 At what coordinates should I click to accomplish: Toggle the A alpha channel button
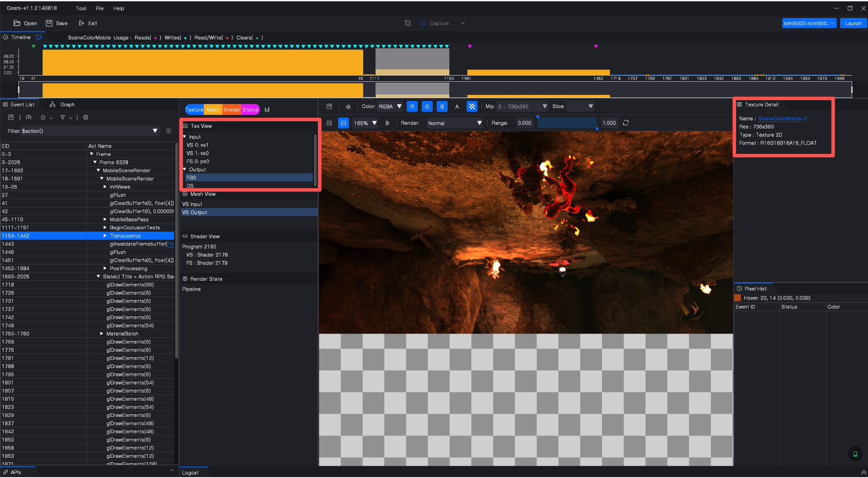point(457,106)
